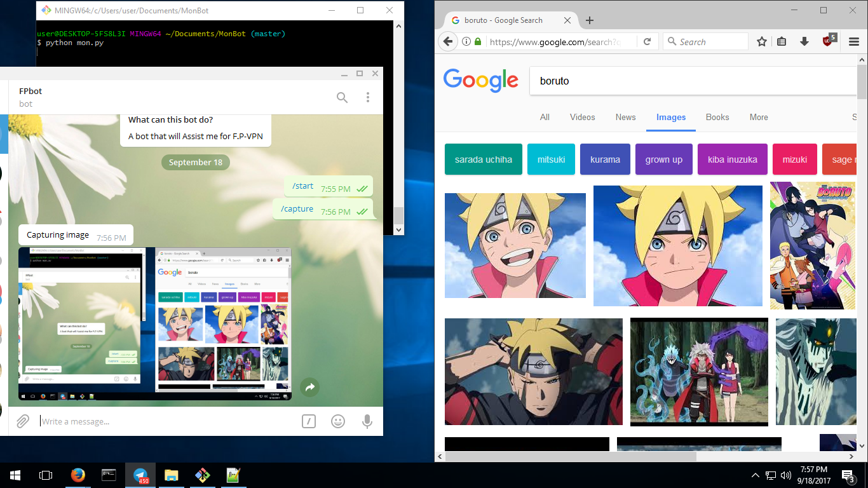This screenshot has width=868, height=488.
Task: Open the Command Prompt taskbar icon
Action: (109, 475)
